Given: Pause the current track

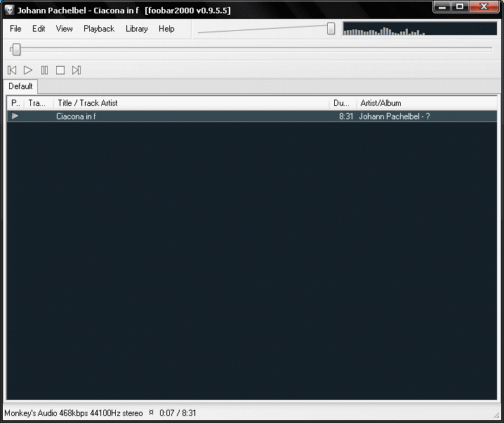Looking at the screenshot, I should (44, 70).
